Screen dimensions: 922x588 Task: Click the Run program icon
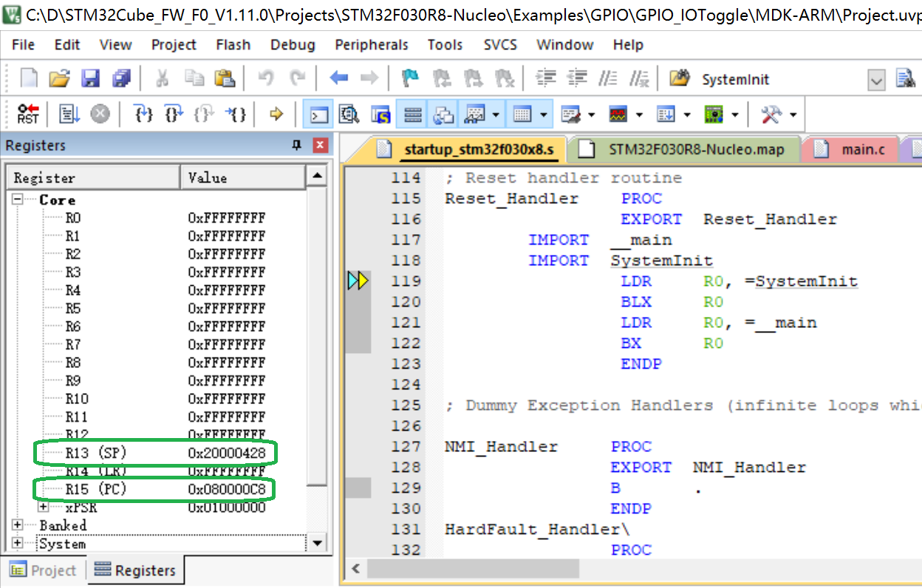(69, 114)
